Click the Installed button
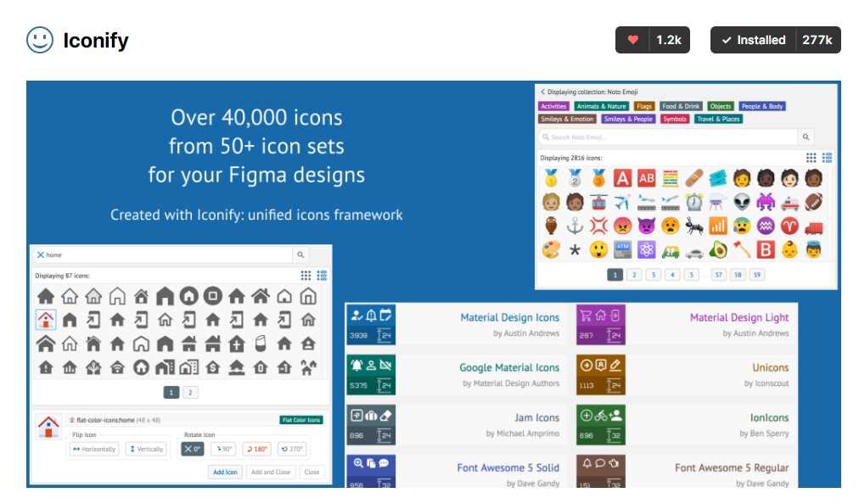The image size is (859, 504). point(775,40)
